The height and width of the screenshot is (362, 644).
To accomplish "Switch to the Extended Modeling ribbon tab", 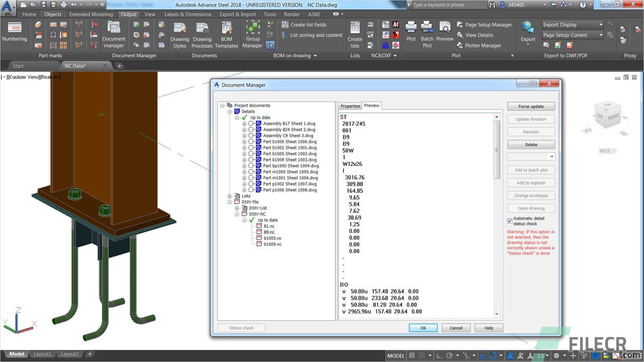I will 91,14.
